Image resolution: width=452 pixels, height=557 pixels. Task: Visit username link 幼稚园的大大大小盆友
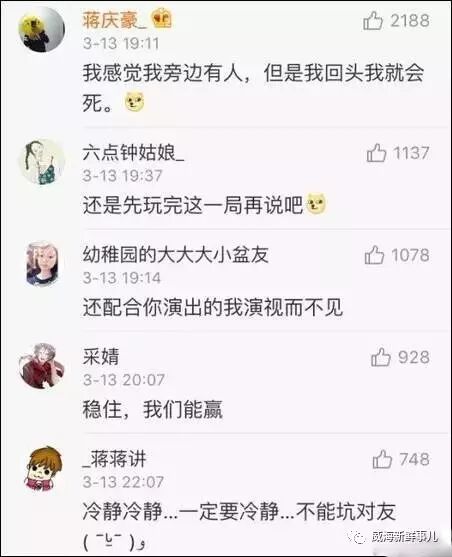(x=176, y=255)
